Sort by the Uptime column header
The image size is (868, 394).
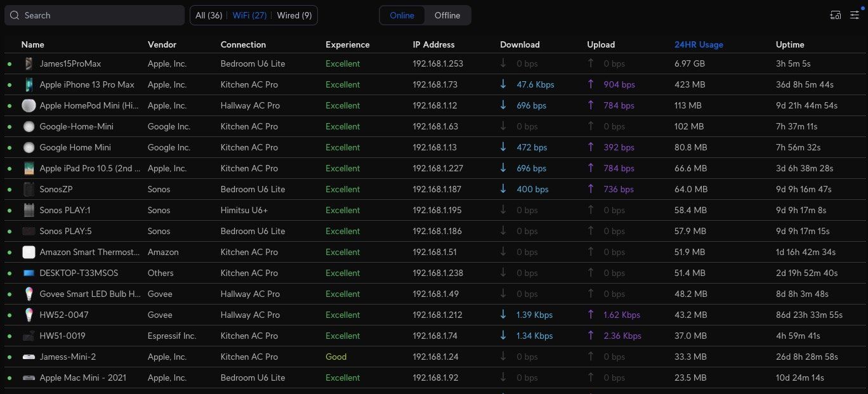tap(790, 44)
